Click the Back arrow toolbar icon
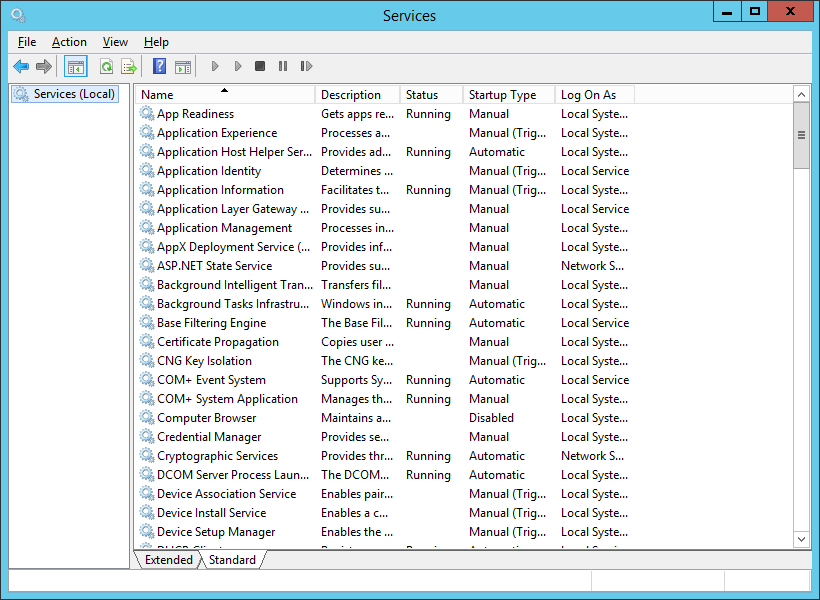 coord(21,67)
